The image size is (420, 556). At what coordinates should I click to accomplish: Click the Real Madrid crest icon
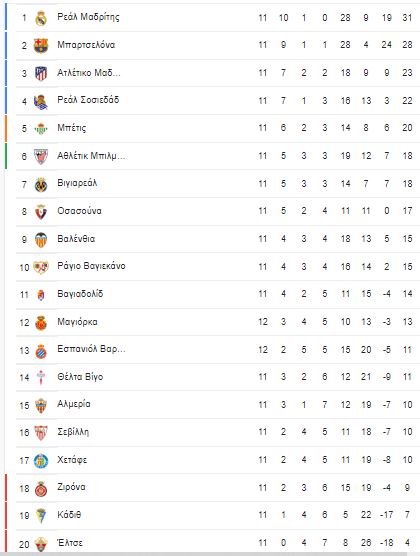coord(41,18)
